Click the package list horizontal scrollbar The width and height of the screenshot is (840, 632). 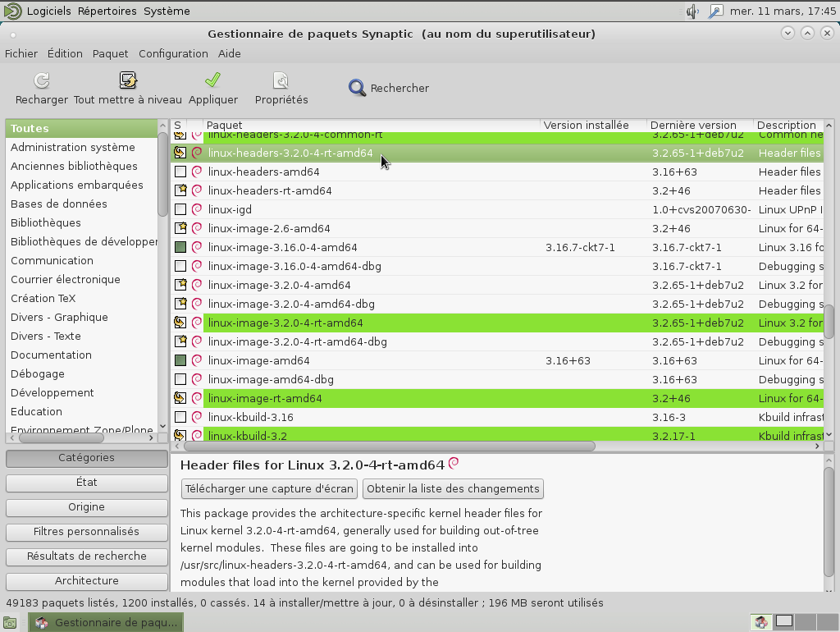click(x=390, y=446)
